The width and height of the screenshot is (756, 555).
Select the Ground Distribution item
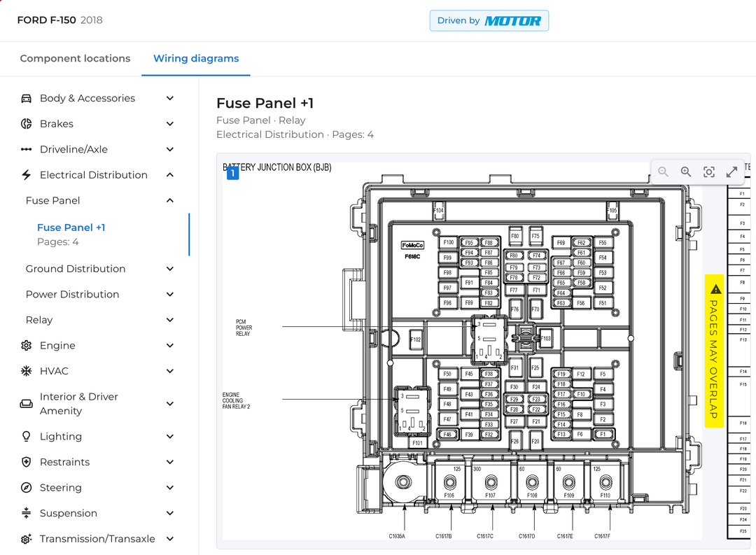(76, 269)
